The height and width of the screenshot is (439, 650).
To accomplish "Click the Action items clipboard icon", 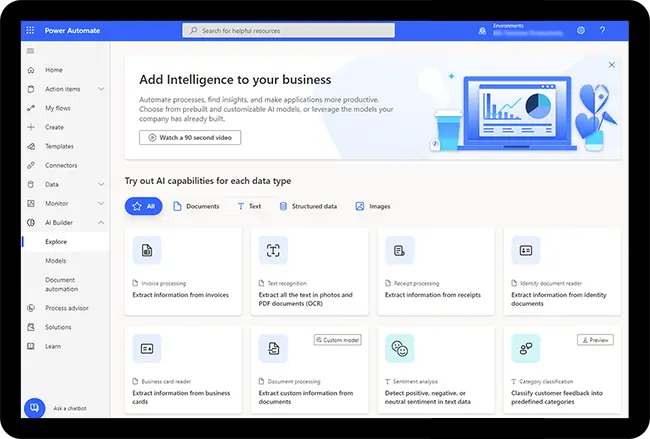I will pos(31,89).
